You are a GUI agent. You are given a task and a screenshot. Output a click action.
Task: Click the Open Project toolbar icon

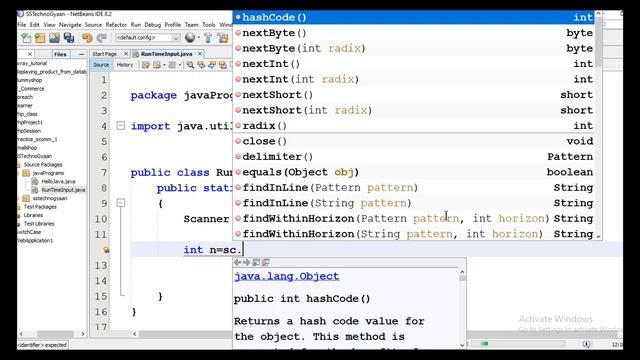tap(54, 38)
